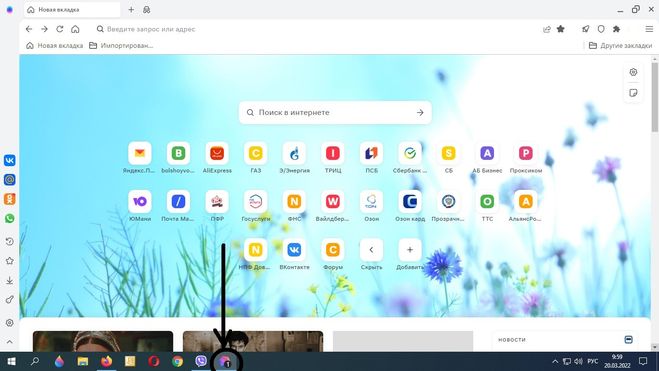Open the Госуслуги tile
The width and height of the screenshot is (659, 371).
[256, 206]
